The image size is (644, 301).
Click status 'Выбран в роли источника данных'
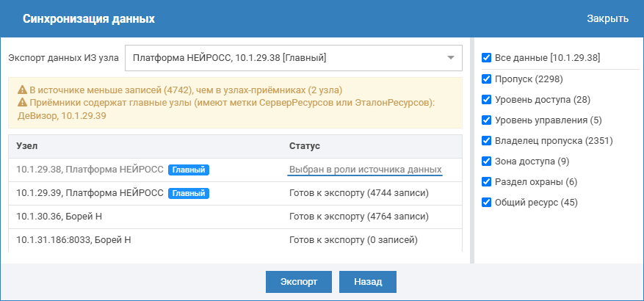point(366,170)
